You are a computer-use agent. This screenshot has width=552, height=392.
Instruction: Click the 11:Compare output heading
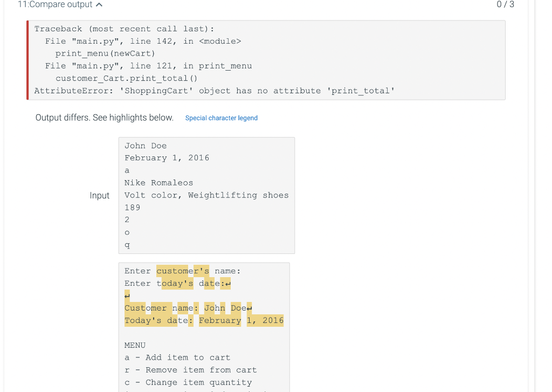(55, 4)
